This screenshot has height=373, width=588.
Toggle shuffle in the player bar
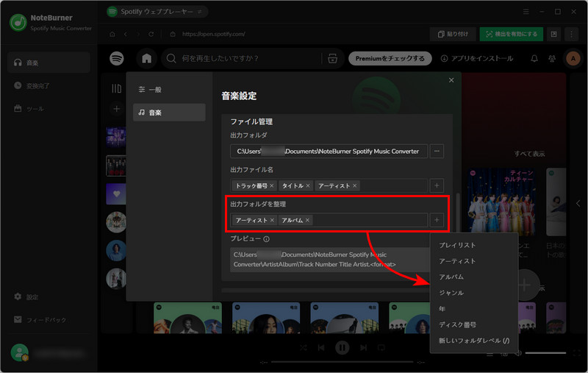[304, 348]
